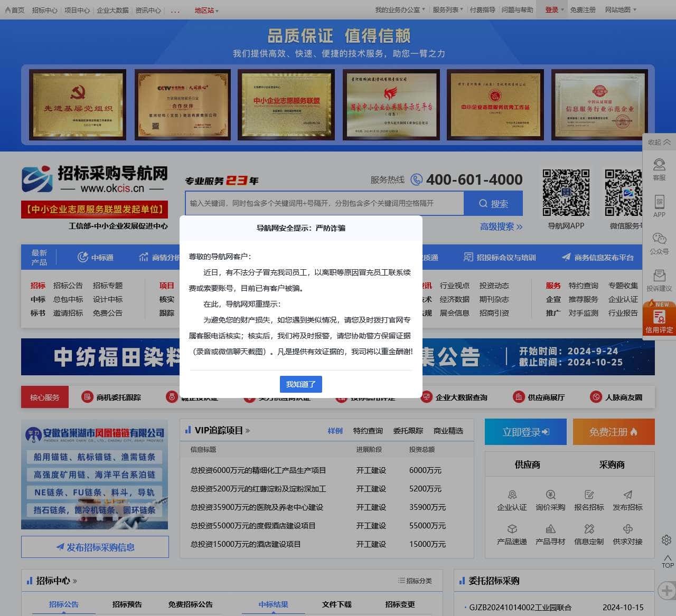
Task: Click the 400-601-4000 phone icon
Action: [x=417, y=179]
